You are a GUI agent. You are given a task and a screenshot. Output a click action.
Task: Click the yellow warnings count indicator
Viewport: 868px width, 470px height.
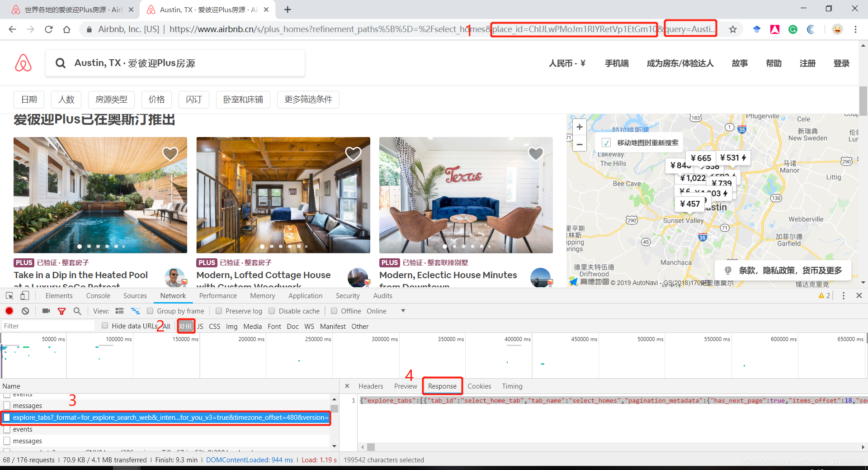click(824, 296)
